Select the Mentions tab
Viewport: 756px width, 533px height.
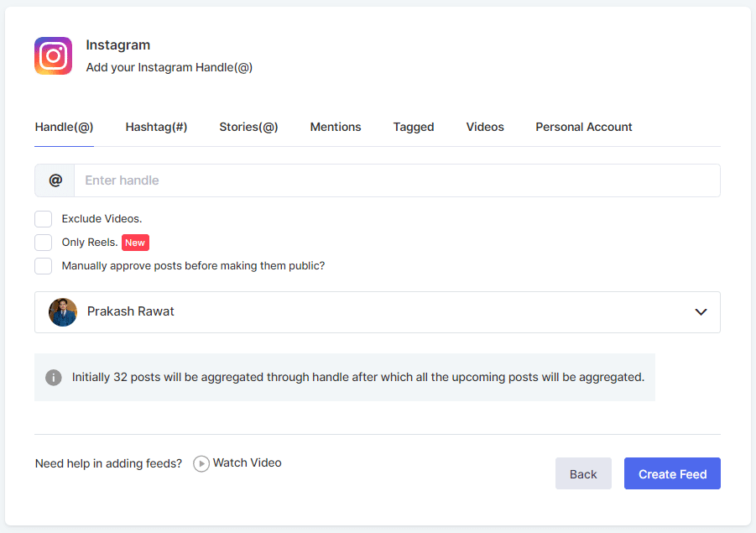coord(336,128)
